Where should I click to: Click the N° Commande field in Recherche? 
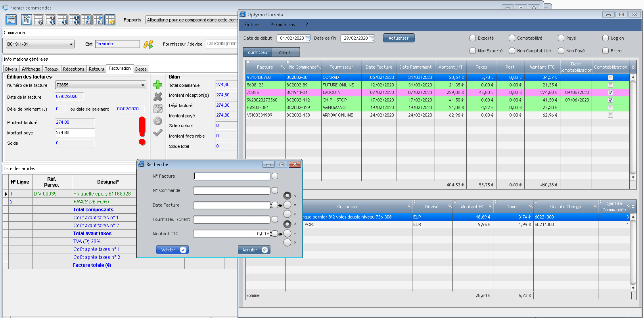coord(232,190)
